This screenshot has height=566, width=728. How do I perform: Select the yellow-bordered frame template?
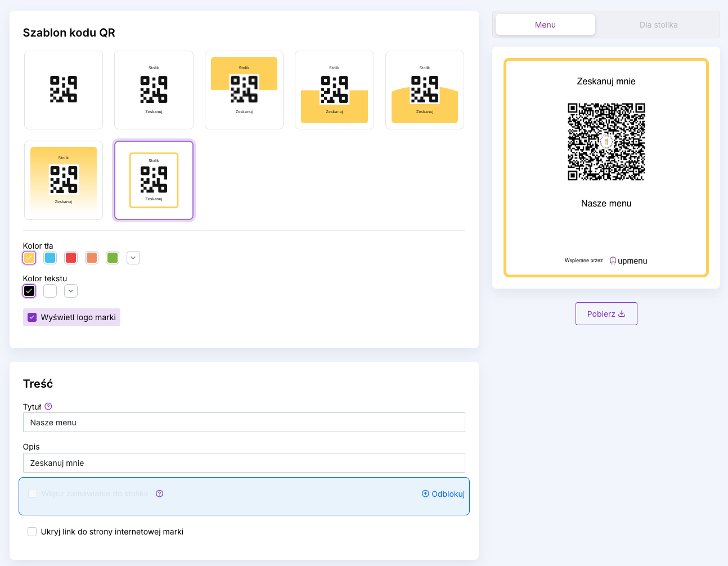154,180
